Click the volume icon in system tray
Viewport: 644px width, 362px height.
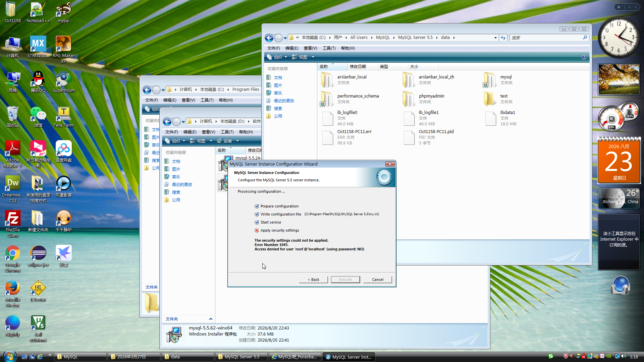(x=624, y=356)
